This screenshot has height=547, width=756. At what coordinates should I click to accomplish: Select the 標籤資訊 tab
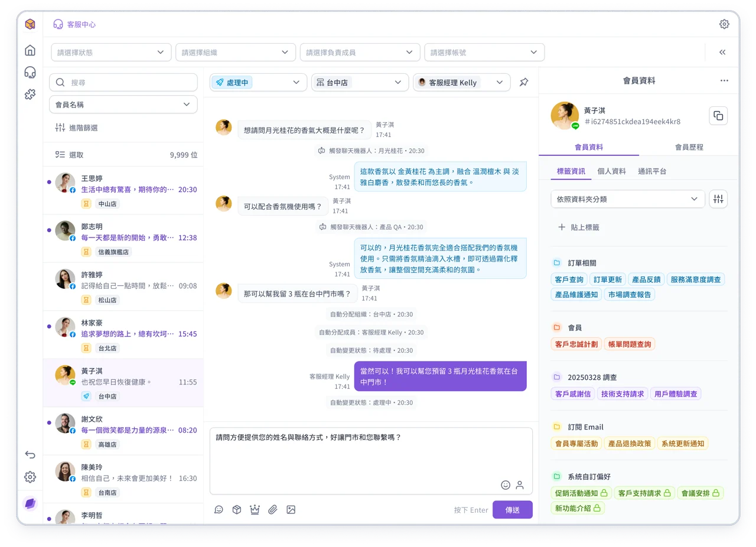point(571,171)
